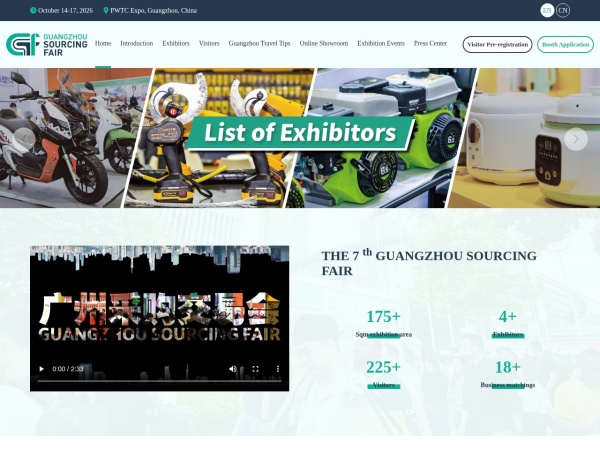Screen dimensions: 600x450
Task: Open the Press Center page
Action: [430, 44]
